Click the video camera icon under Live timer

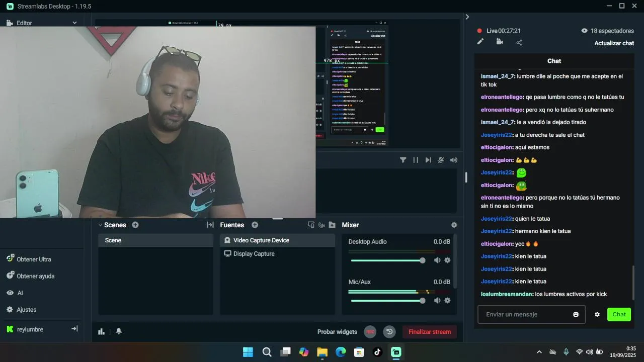(x=500, y=42)
